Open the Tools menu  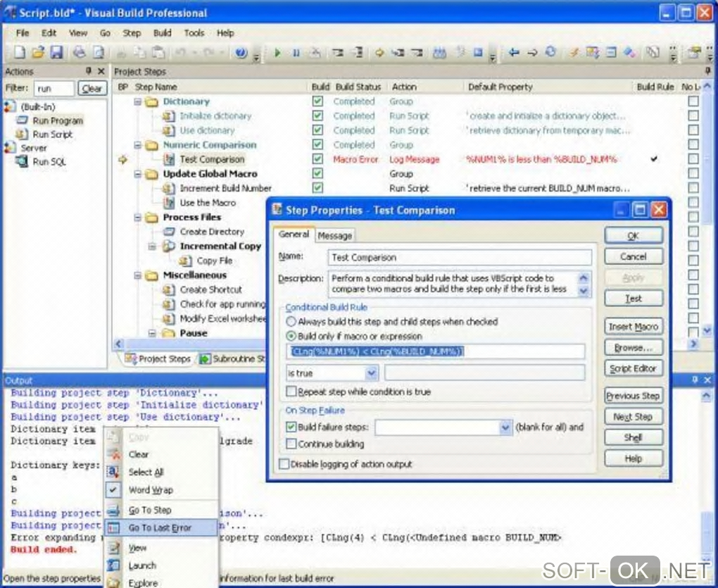[194, 33]
